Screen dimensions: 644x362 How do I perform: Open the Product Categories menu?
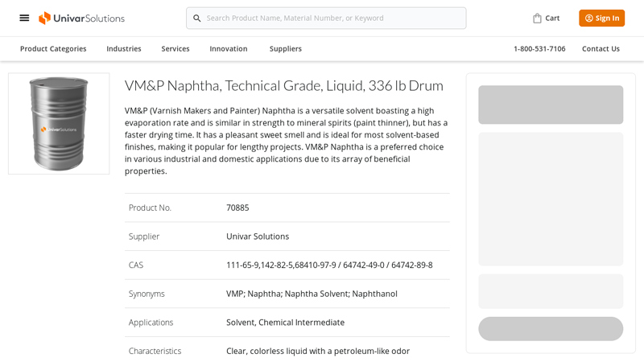(53, 49)
